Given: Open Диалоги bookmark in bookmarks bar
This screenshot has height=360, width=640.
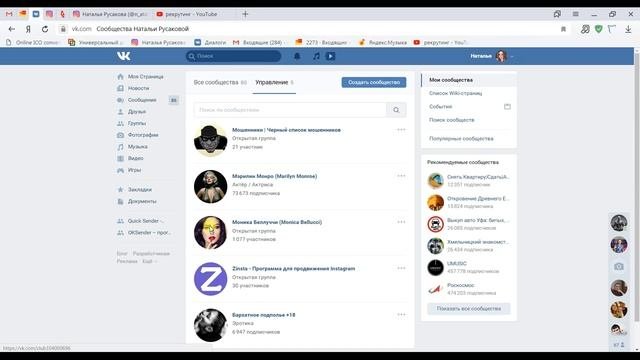Looking at the screenshot, I should [x=210, y=42].
